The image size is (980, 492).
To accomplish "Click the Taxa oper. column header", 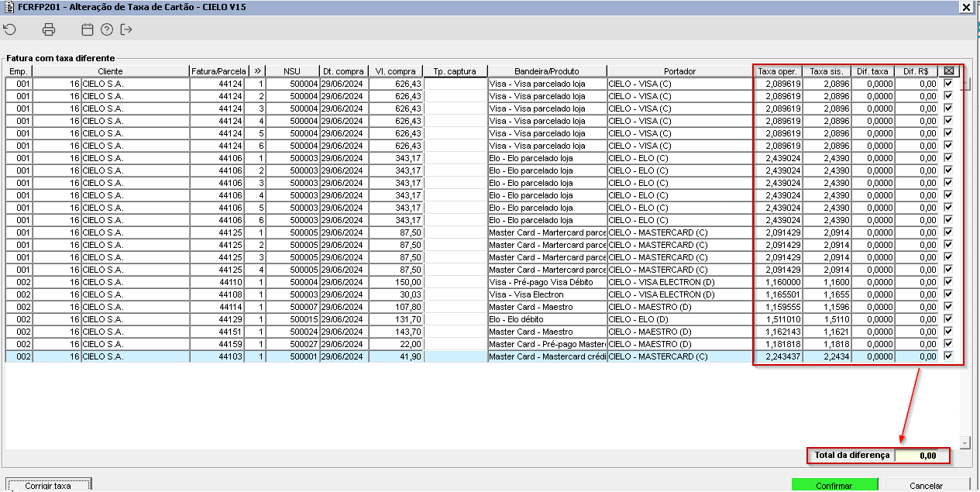I will click(x=778, y=71).
